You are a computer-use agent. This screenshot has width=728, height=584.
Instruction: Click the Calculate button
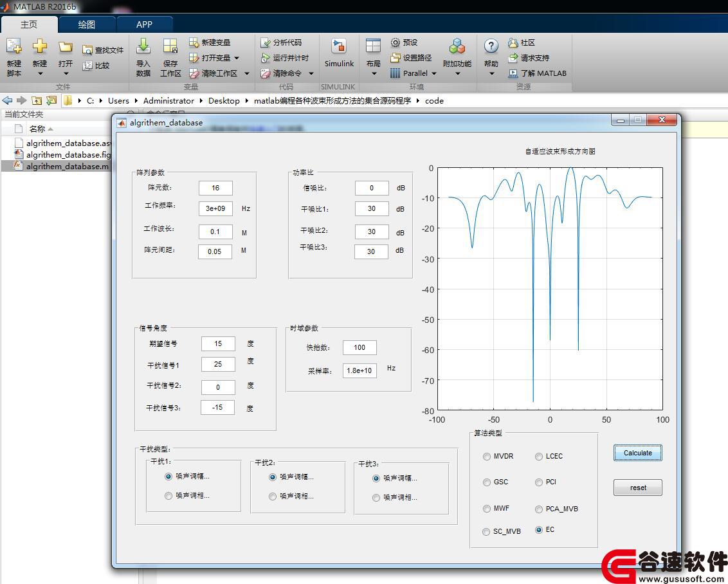637,453
